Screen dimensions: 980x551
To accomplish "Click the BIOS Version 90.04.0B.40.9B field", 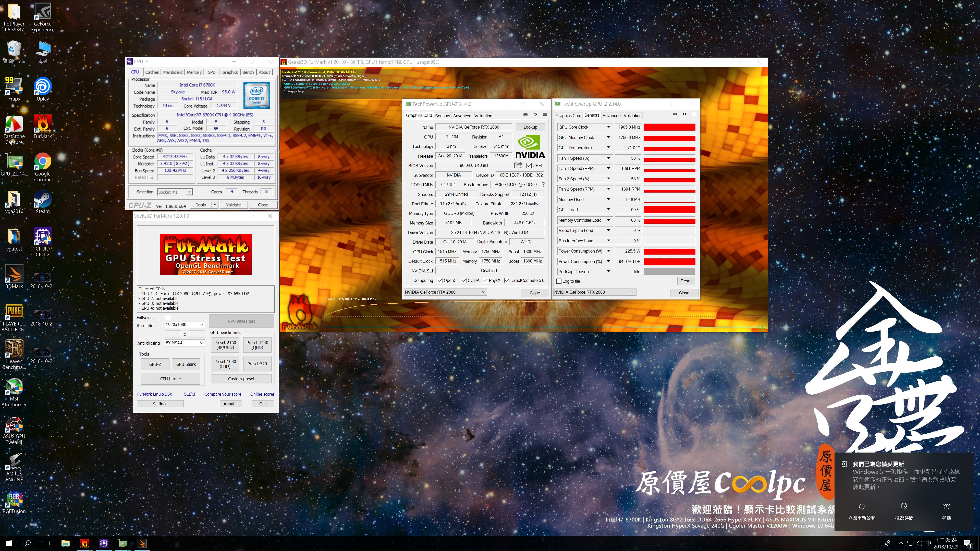I will (474, 165).
